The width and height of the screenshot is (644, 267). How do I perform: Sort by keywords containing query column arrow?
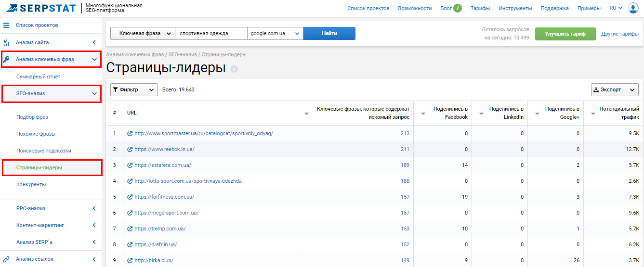click(x=307, y=114)
